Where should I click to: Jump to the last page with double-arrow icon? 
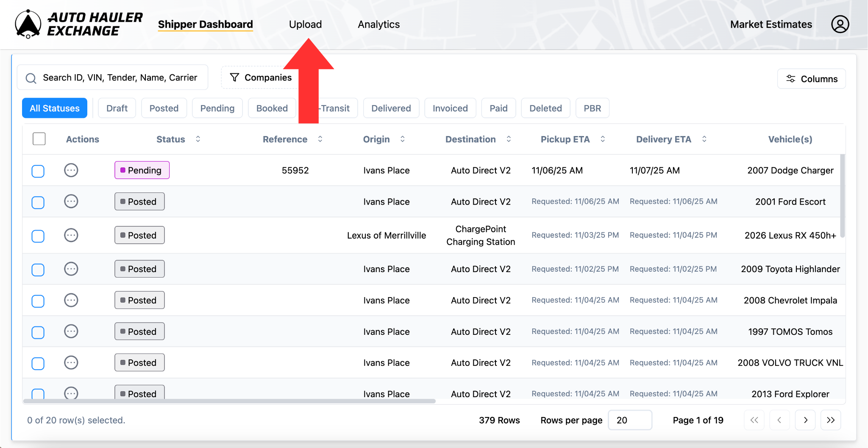831,420
